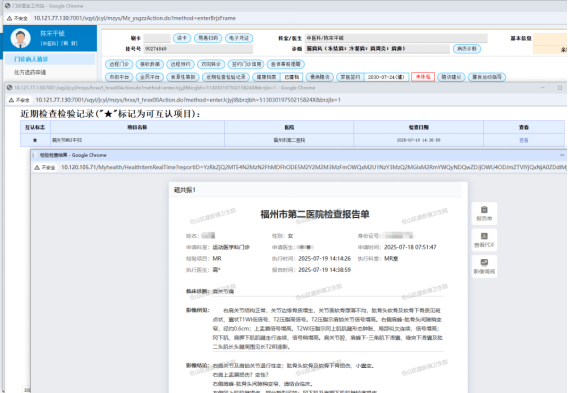Click the doctor avatar in the sidebar header

coord(20,38)
